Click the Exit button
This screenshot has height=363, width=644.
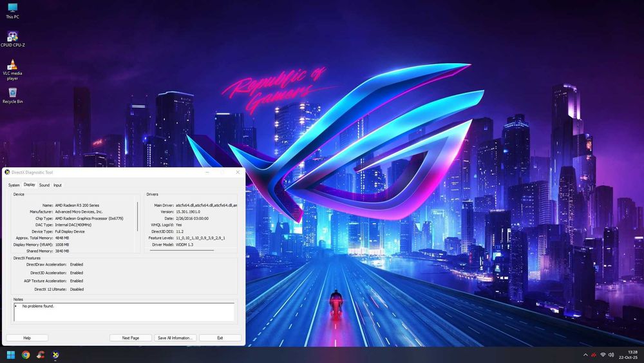(x=220, y=338)
